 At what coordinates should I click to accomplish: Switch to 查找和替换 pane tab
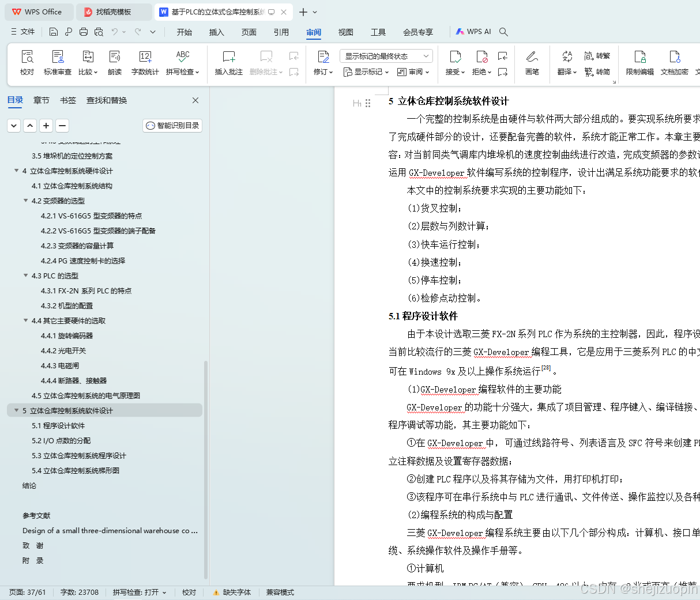tap(107, 100)
